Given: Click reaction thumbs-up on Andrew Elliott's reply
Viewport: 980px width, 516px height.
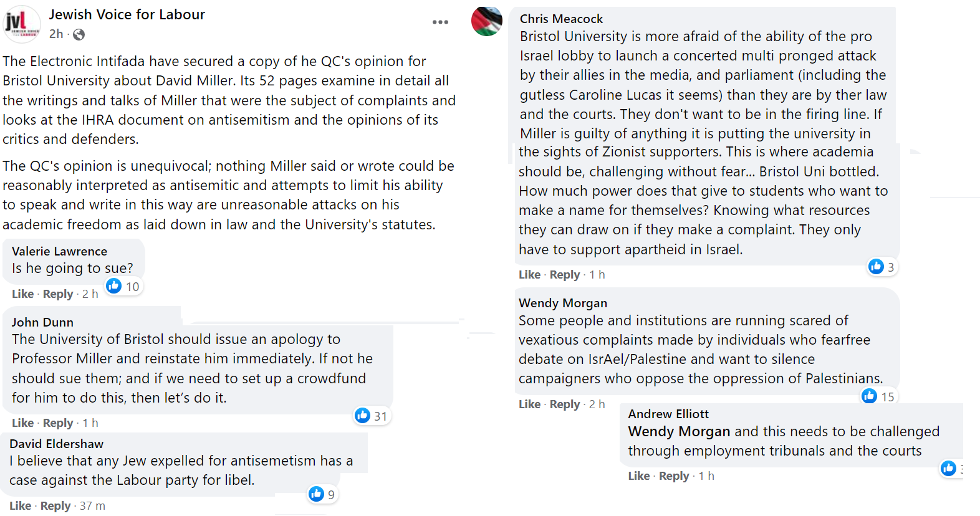Looking at the screenshot, I should tap(949, 469).
